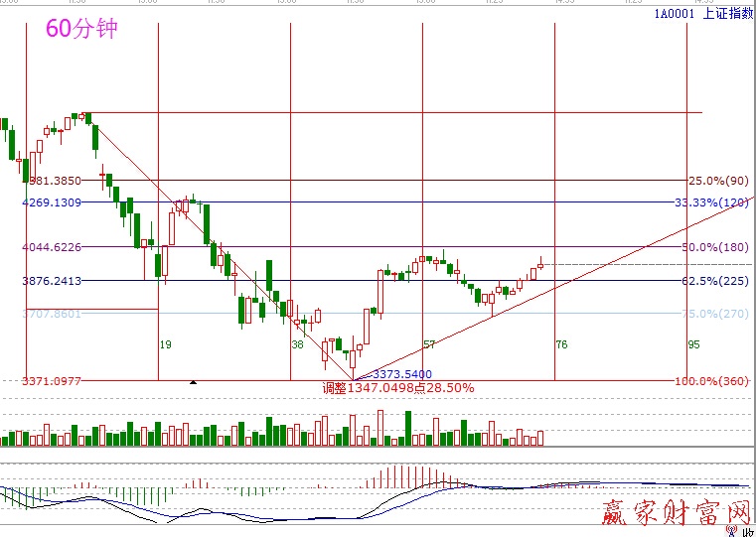Click the 60分钟 period label

tap(81, 29)
